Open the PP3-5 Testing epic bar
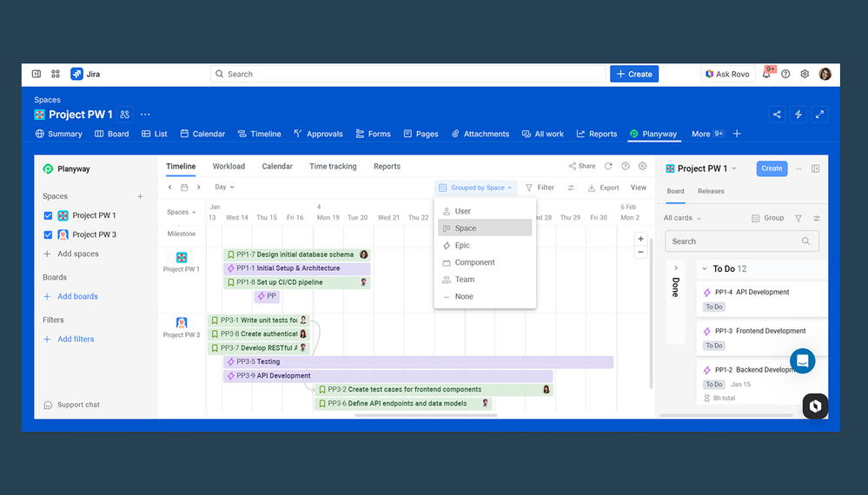 point(419,362)
